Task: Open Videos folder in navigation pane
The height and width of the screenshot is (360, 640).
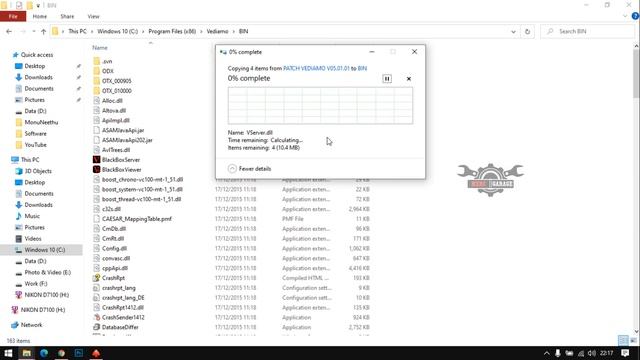Action: (x=33, y=238)
